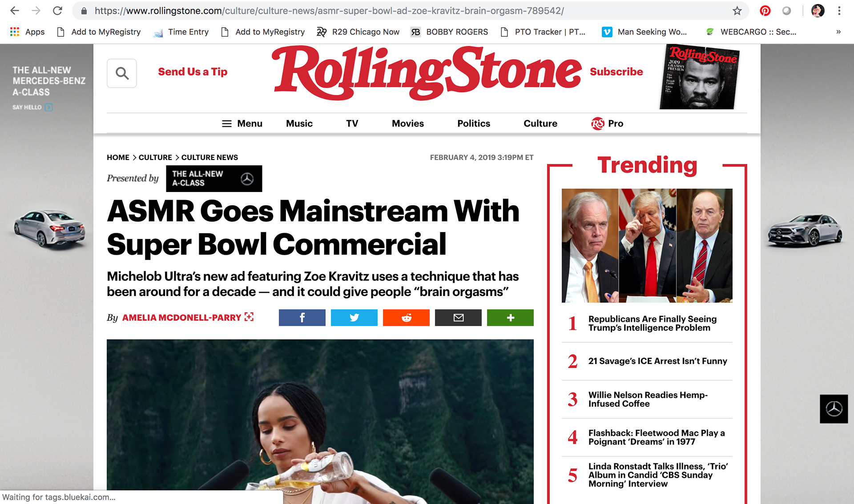The image size is (854, 504).
Task: Go back with the browser back arrow
Action: 15,11
